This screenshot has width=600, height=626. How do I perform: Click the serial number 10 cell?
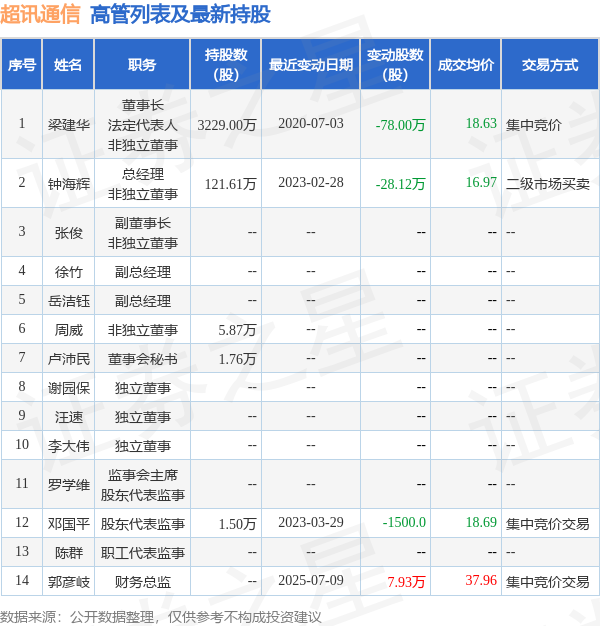pyautogui.click(x=22, y=445)
